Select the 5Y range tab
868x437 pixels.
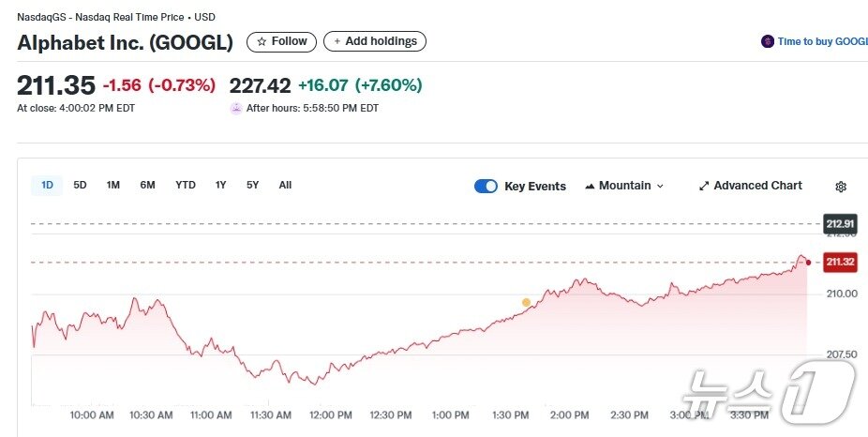(252, 186)
